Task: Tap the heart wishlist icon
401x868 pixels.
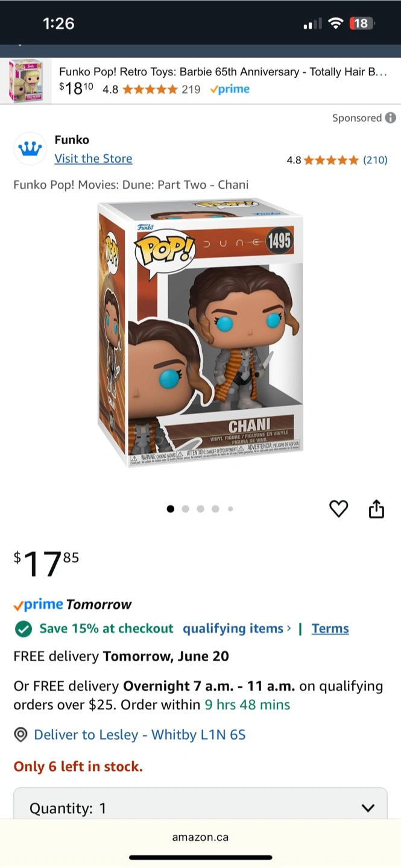Action: (339, 509)
